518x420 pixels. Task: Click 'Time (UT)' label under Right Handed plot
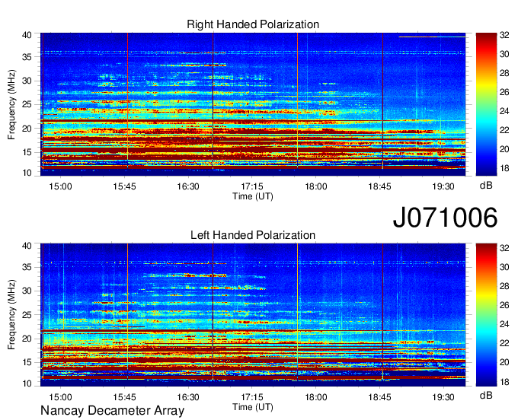pos(253,196)
